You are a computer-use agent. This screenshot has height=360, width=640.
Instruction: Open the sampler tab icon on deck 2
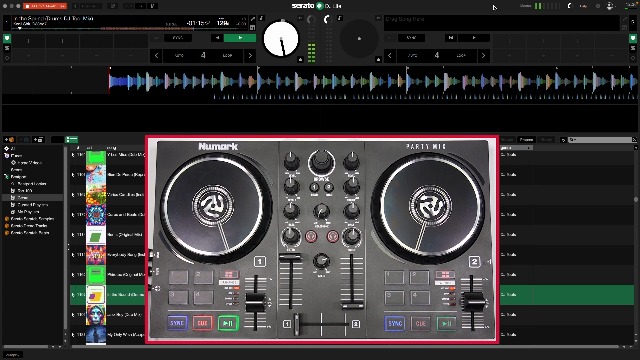(633, 49)
